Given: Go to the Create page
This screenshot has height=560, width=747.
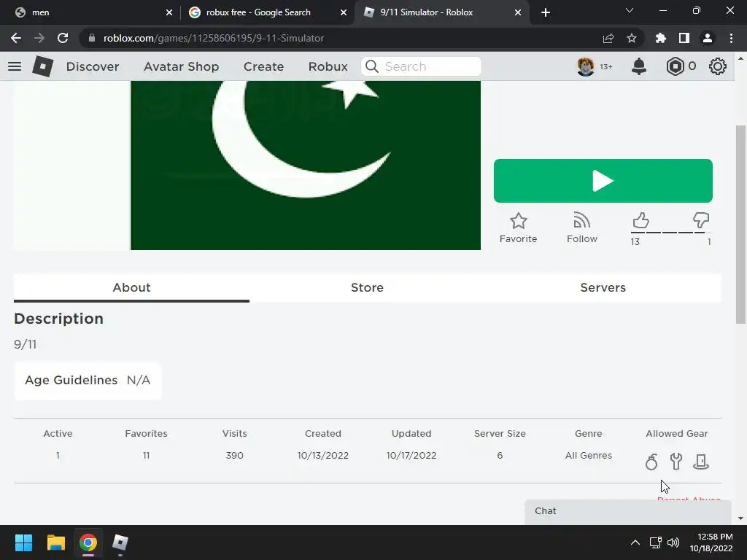Looking at the screenshot, I should point(263,66).
